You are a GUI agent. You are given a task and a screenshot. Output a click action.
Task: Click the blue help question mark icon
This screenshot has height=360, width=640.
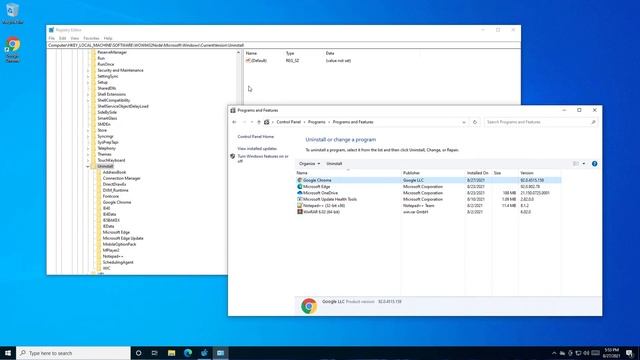pos(594,164)
